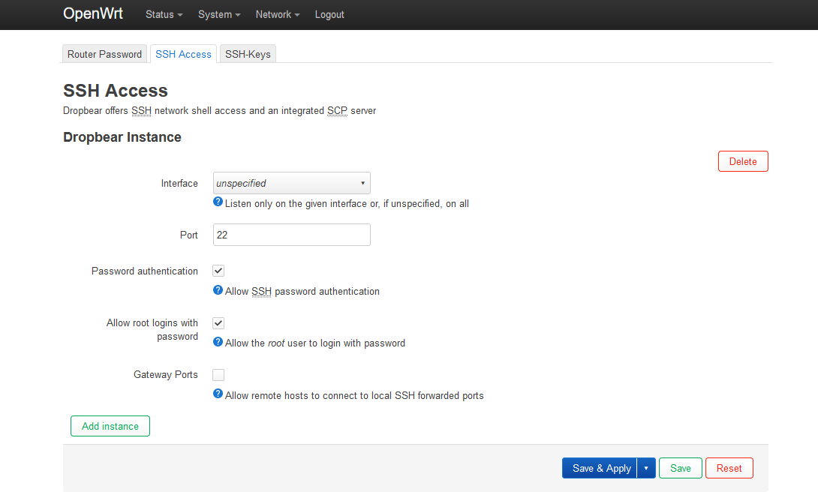
Task: Click the help icon beside root login hint
Action: pyautogui.click(x=218, y=342)
